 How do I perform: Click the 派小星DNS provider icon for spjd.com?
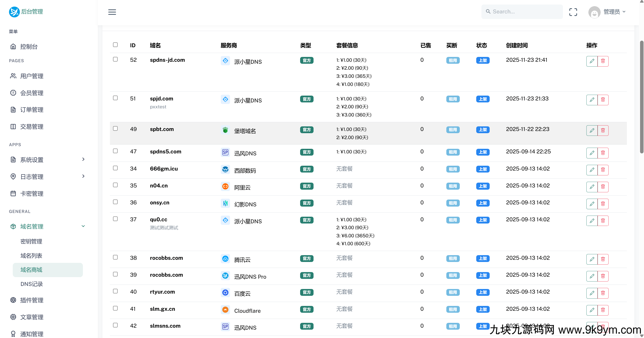[x=225, y=99]
